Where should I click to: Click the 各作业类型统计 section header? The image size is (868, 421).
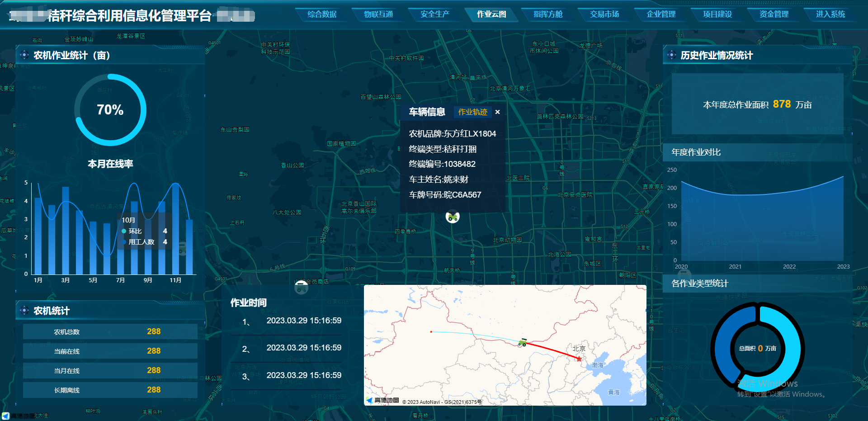[758, 284]
